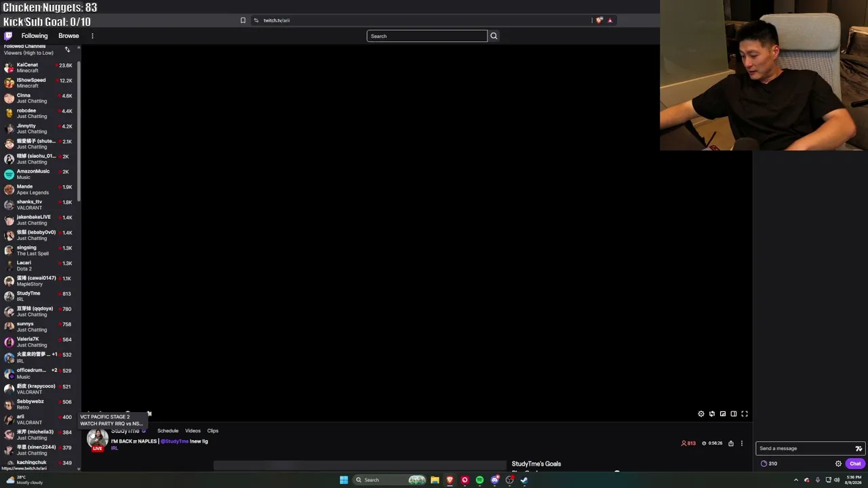Open the @StudyTme mention link
Viewport: 868px width, 488px height.
pos(174,441)
